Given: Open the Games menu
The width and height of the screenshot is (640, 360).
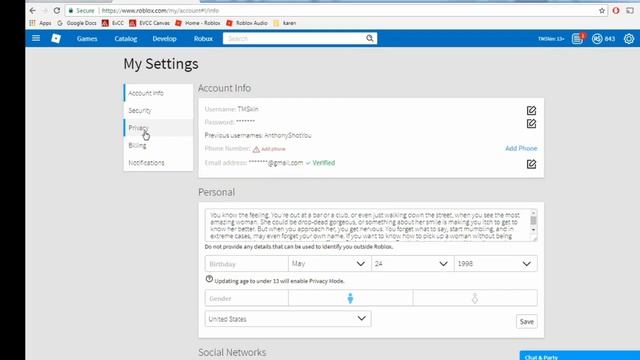Looking at the screenshot, I should click(x=87, y=39).
